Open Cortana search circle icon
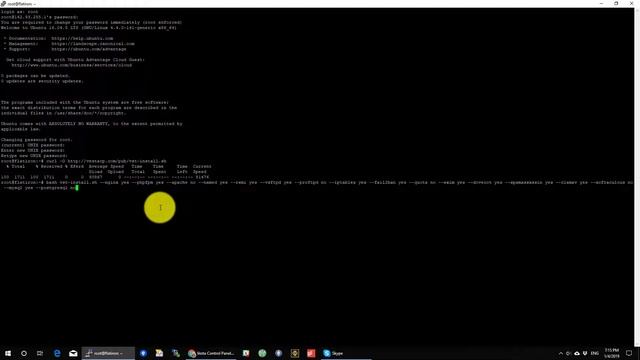640x360 pixels. pos(24,353)
